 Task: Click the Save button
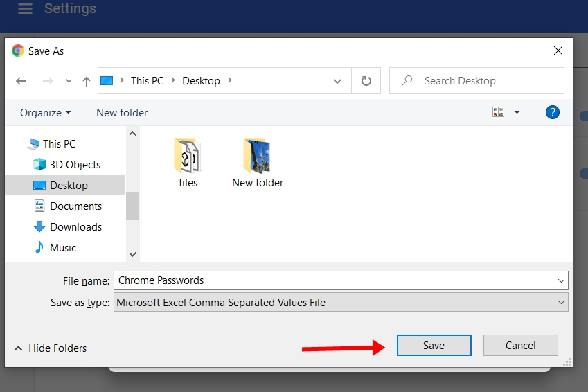click(x=434, y=346)
